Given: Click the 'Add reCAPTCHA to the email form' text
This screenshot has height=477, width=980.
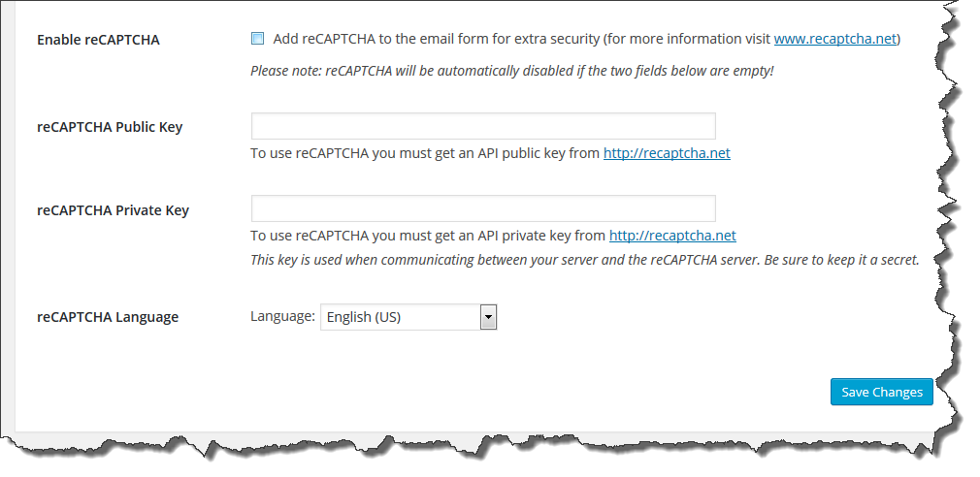Looking at the screenshot, I should pyautogui.click(x=586, y=39).
